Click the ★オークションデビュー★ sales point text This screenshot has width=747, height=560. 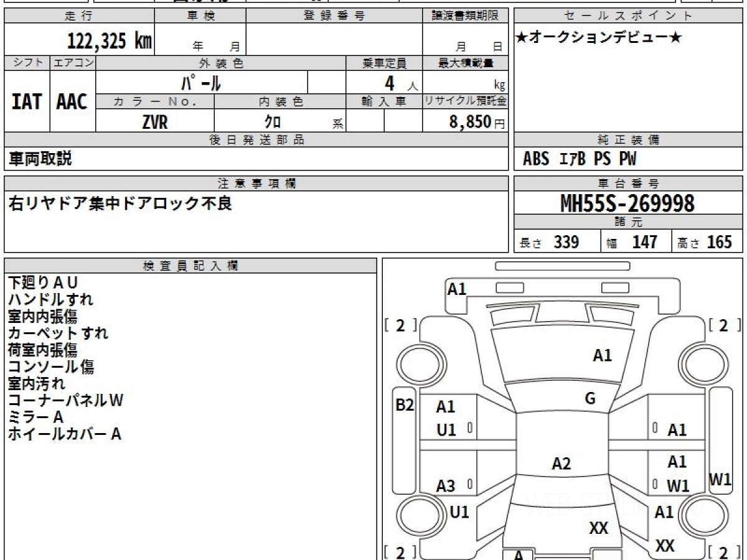click(x=599, y=38)
